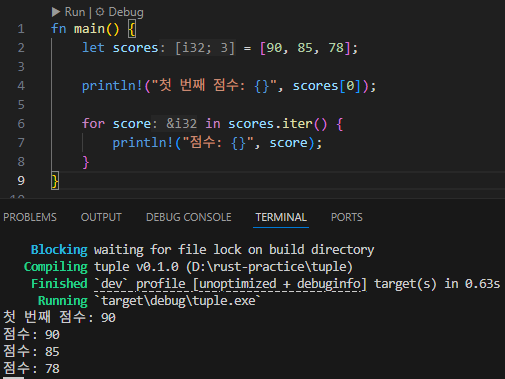This screenshot has height=379, width=505.
Task: Click the 'Running' line executable path
Action: point(177,301)
